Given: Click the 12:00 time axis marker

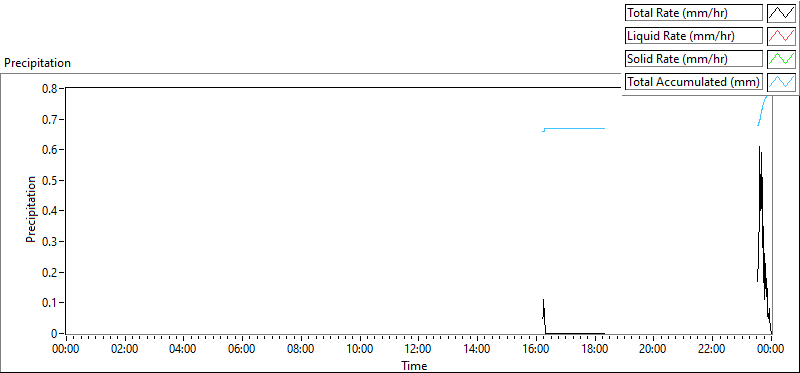Looking at the screenshot, I should [418, 350].
